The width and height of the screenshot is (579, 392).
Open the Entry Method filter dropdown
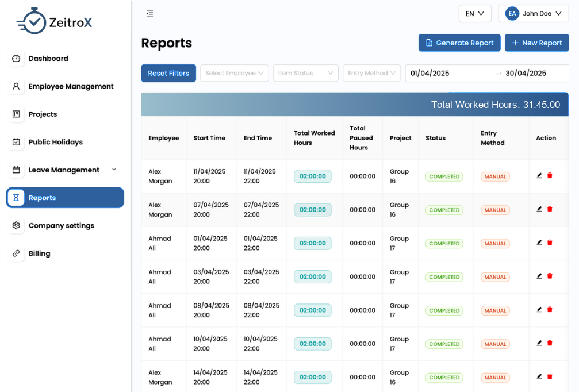click(371, 73)
